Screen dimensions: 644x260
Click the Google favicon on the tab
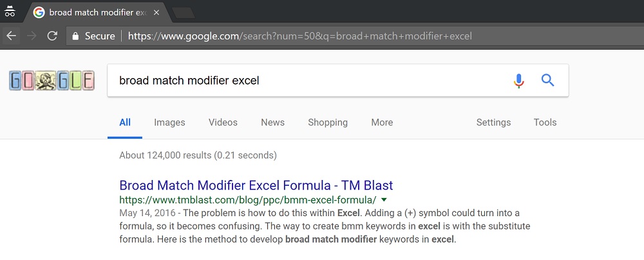[39, 12]
